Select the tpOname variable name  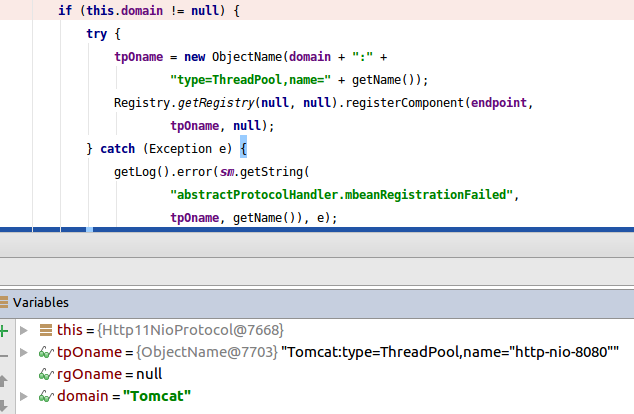point(89,352)
